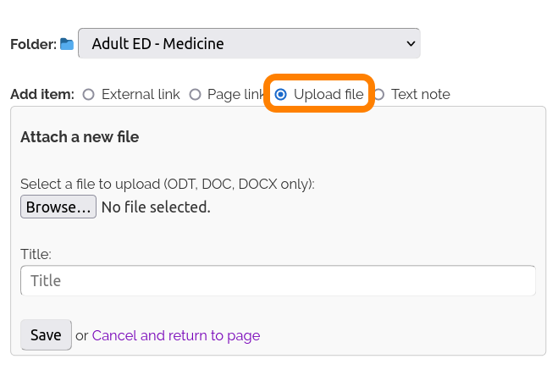This screenshot has width=552, height=392.
Task: Click the "Add item:" label
Action: point(42,95)
